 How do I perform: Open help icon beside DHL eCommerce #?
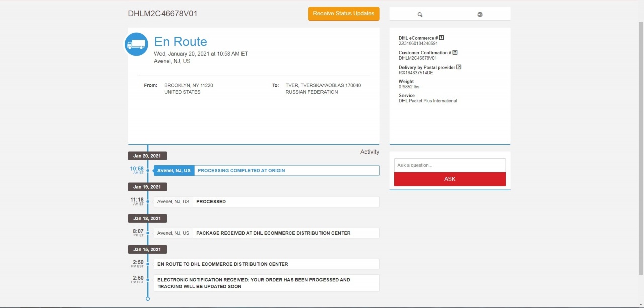[441, 38]
